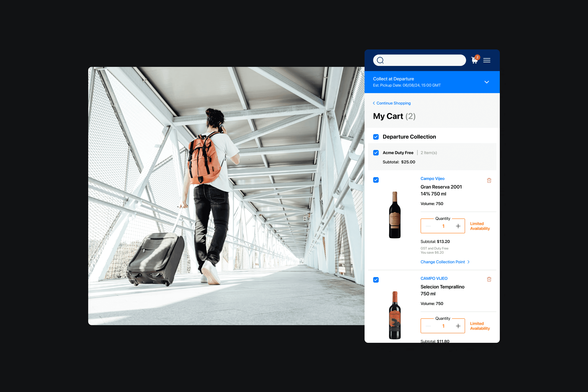This screenshot has height=392, width=588.
Task: Decrease Selecion Temprallino quantity with minus
Action: click(x=428, y=326)
